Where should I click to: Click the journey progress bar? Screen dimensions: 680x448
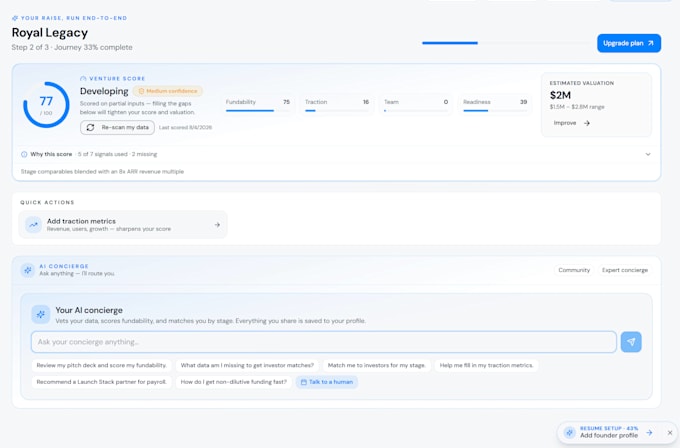click(505, 43)
